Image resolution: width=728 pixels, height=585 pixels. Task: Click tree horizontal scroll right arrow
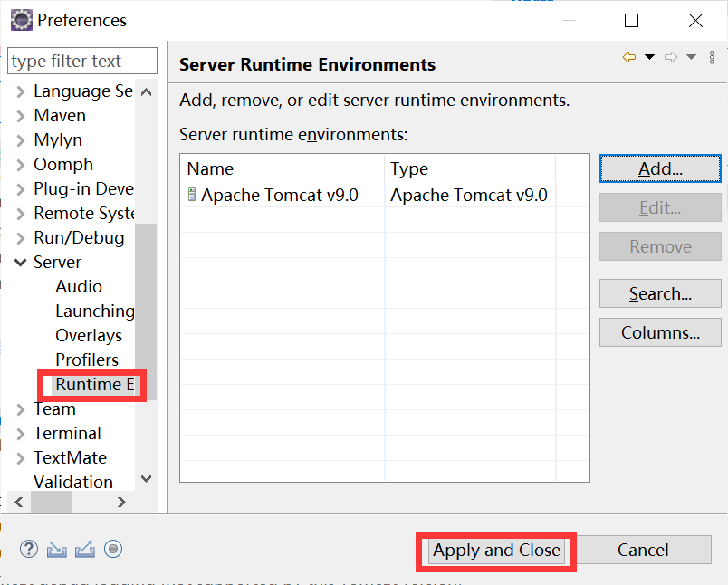pos(121,502)
